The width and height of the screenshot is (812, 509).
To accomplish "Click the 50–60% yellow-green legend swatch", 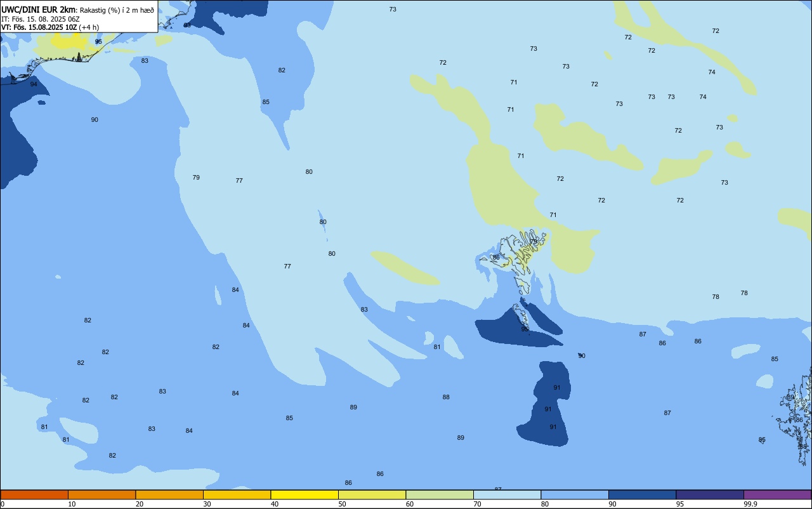I will pos(372,494).
